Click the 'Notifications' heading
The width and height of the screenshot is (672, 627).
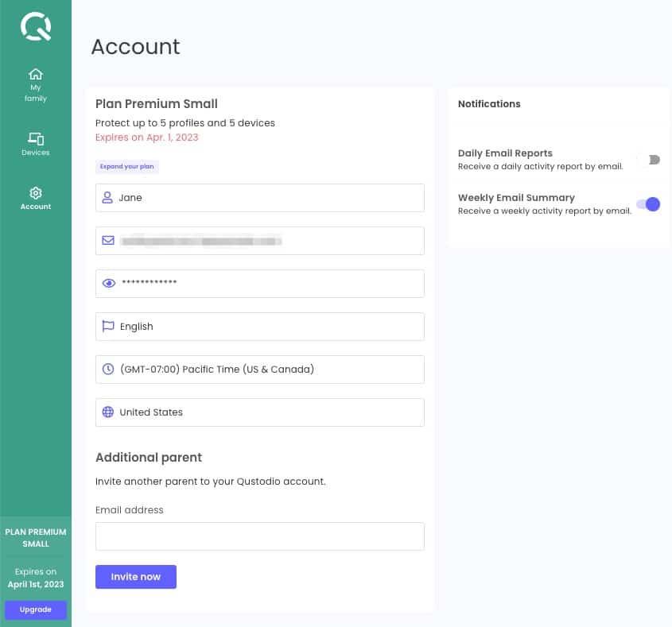coord(489,104)
